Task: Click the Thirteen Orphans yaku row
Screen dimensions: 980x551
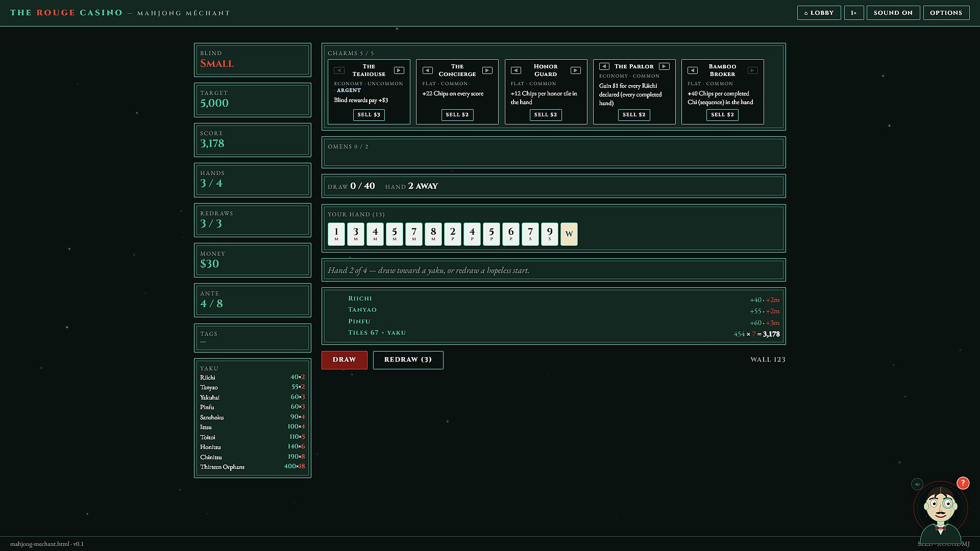Action: tap(252, 467)
